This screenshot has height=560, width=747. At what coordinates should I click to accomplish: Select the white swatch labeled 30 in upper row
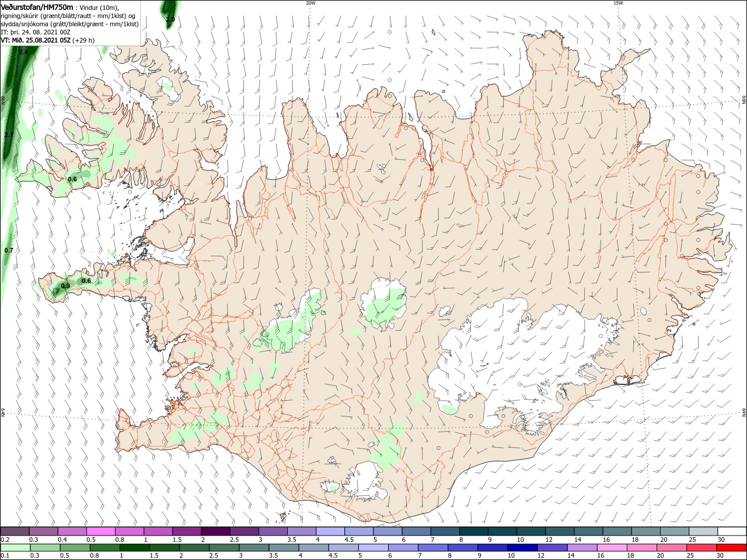tap(732, 531)
